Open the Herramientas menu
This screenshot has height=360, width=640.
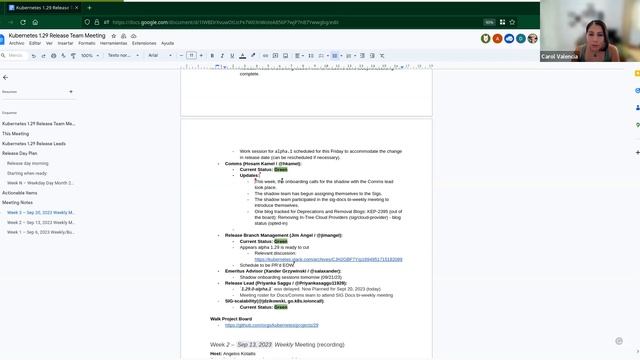point(113,43)
